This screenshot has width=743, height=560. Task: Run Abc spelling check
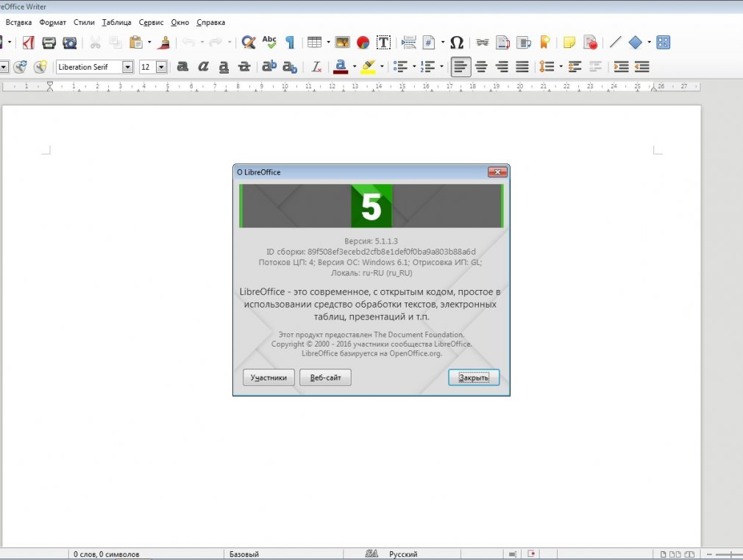(269, 43)
